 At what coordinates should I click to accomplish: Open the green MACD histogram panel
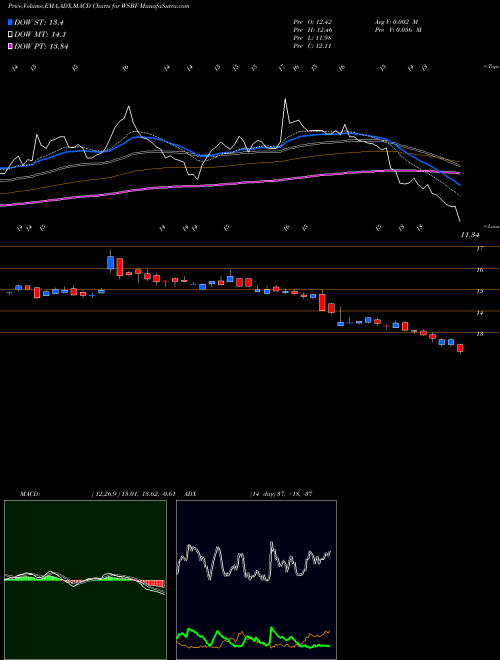(85, 580)
